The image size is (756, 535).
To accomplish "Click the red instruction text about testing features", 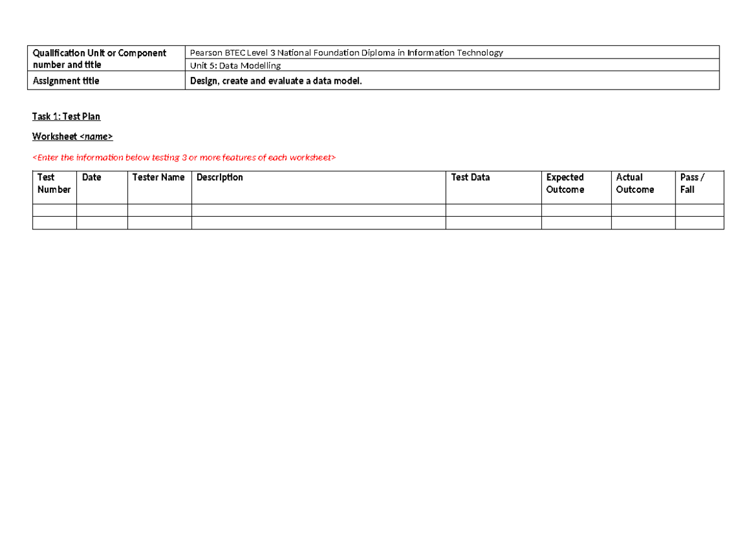I will click(185, 157).
